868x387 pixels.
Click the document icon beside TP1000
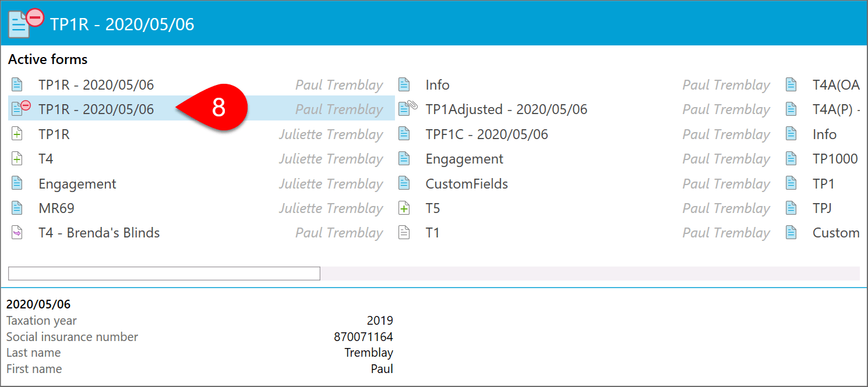791,158
